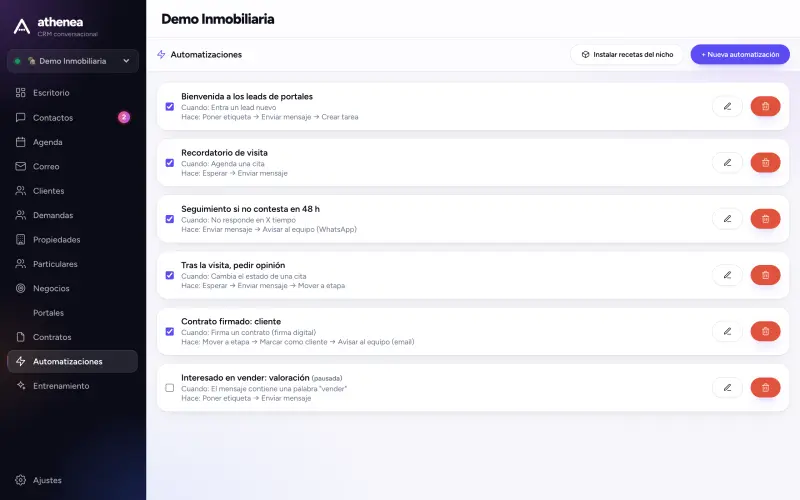Edit the Interesado en vender: valoración automation
Screen dimensions: 800x500
pyautogui.click(x=727, y=387)
